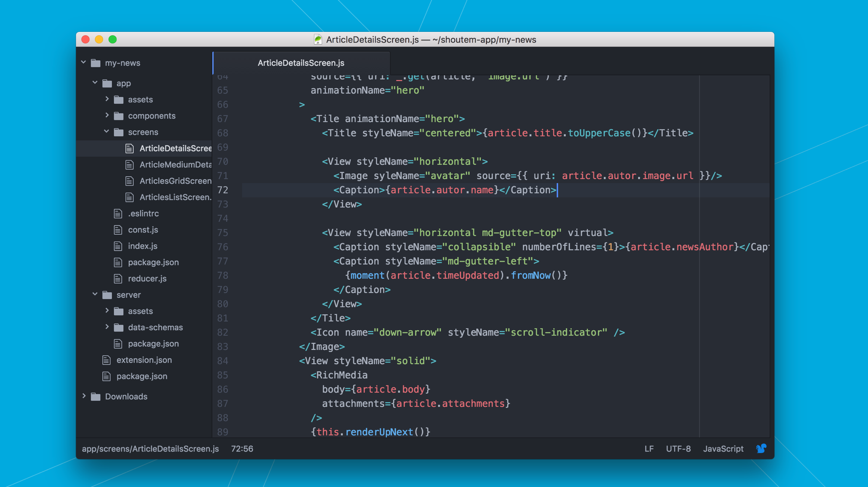Click line number 75 in gutter

coord(223,233)
